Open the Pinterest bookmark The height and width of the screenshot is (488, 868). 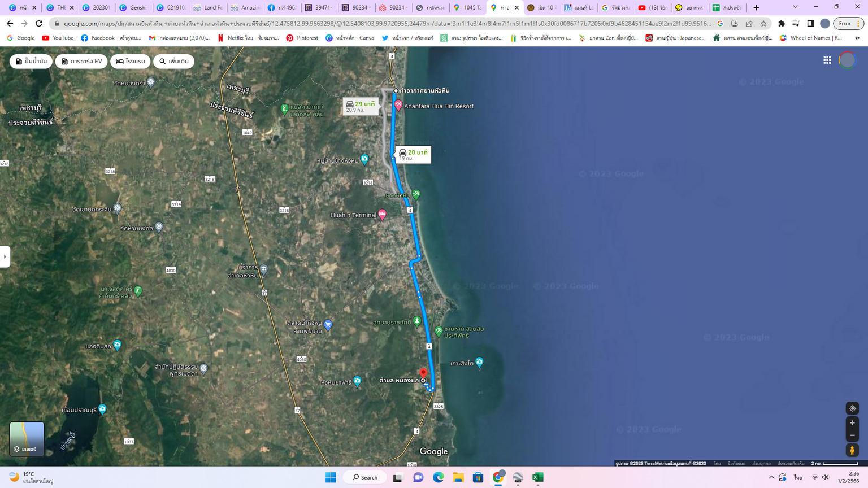[x=302, y=38]
